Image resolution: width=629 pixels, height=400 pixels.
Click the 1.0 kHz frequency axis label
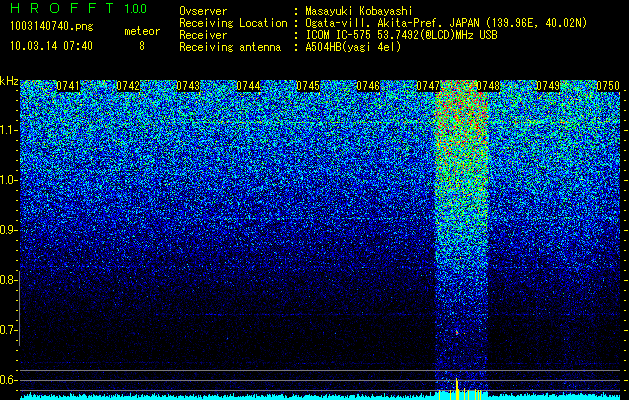9,181
